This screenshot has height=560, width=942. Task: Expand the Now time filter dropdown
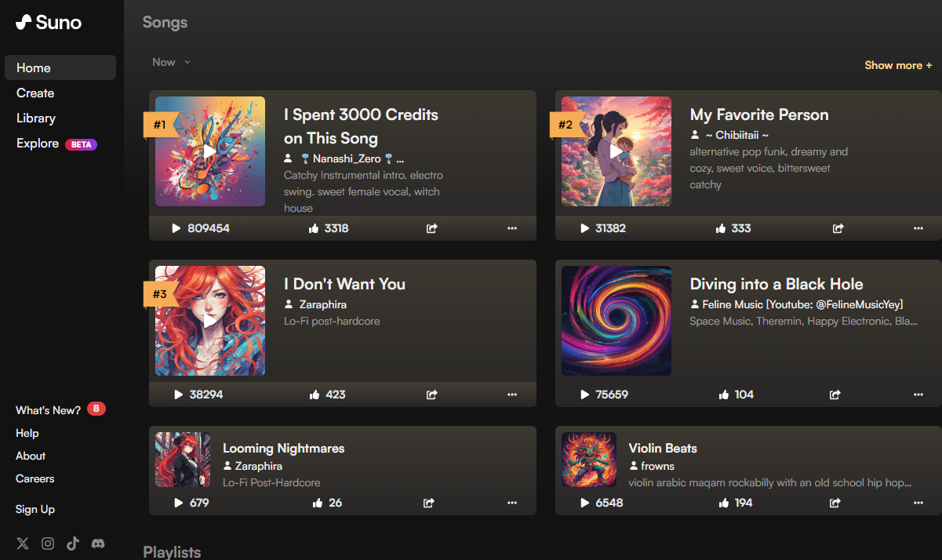coord(171,62)
